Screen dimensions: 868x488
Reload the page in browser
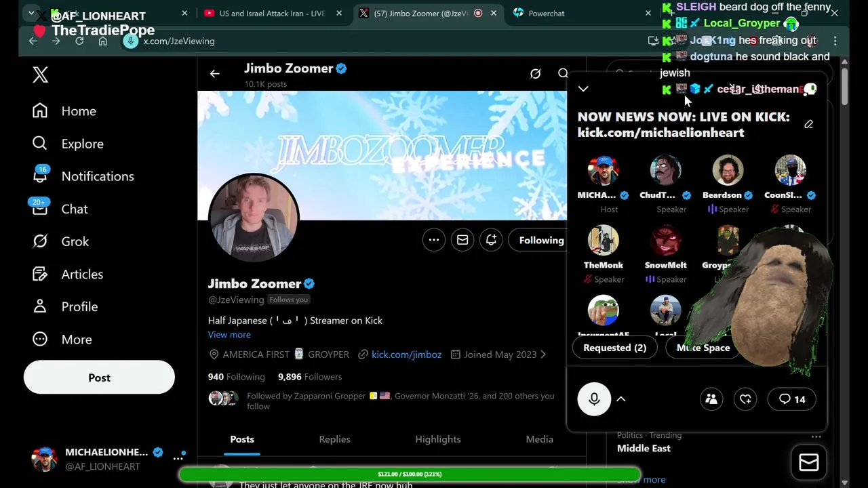(79, 41)
